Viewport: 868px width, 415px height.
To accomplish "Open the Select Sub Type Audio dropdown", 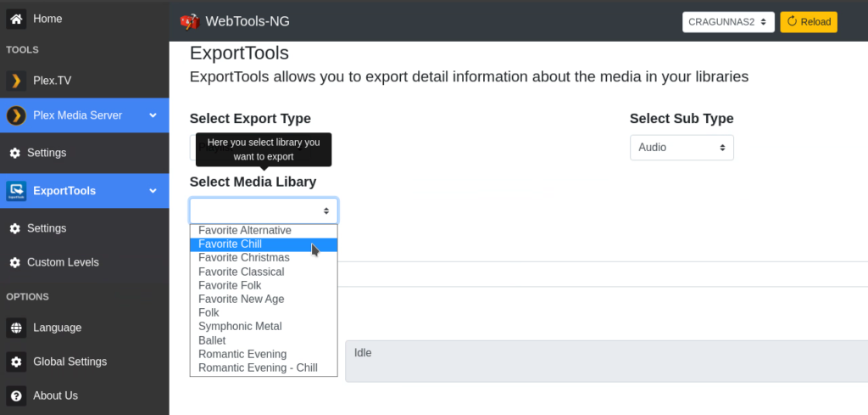I will pos(682,148).
